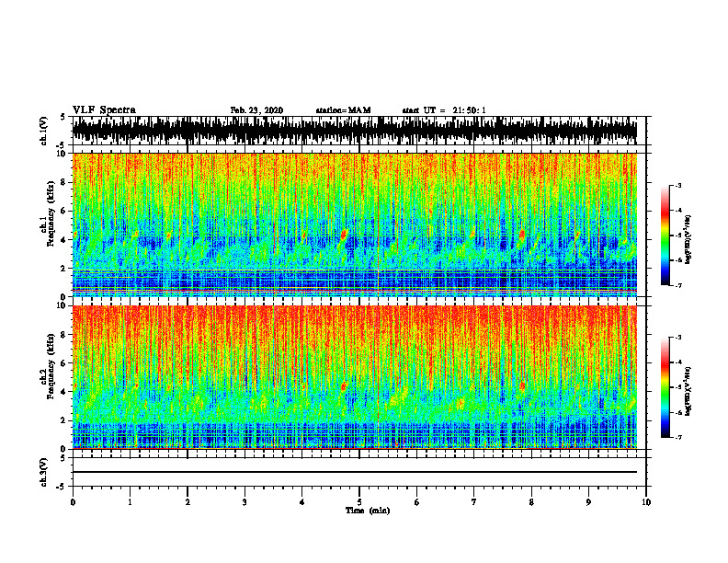The width and height of the screenshot is (728, 563).
Task: Click the "10" kHz tick on ch.1 spectrogram
Action: coord(63,154)
